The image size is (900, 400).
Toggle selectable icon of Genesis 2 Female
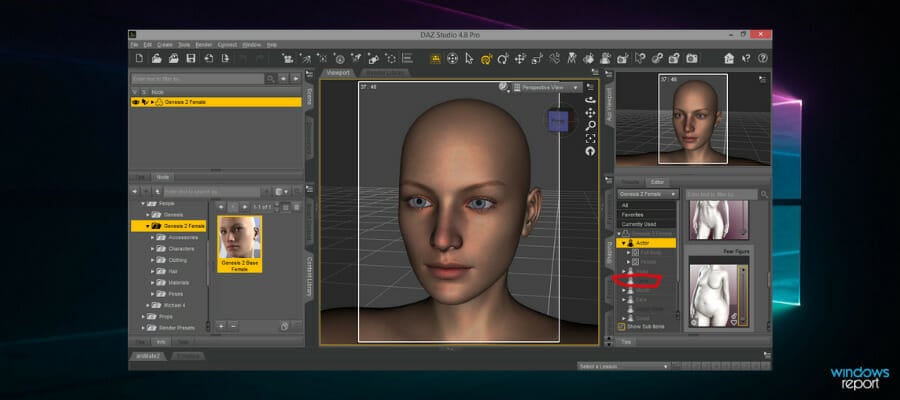click(x=145, y=102)
